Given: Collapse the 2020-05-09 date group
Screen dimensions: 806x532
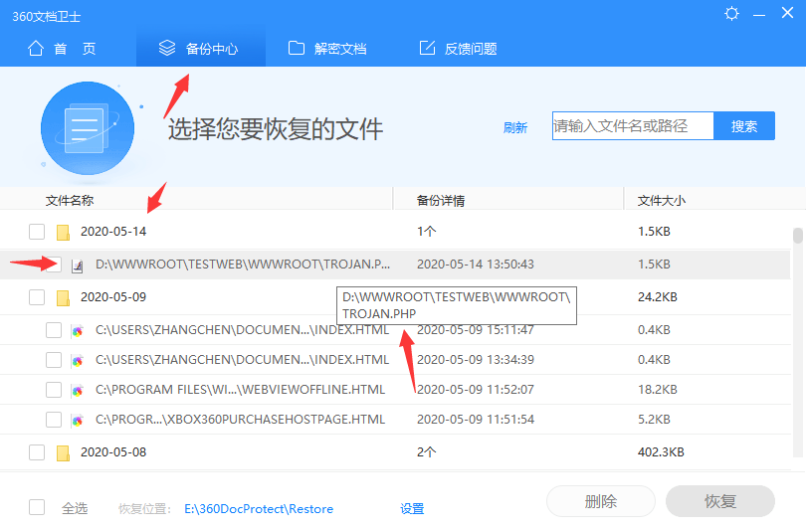Looking at the screenshot, I should [x=64, y=297].
